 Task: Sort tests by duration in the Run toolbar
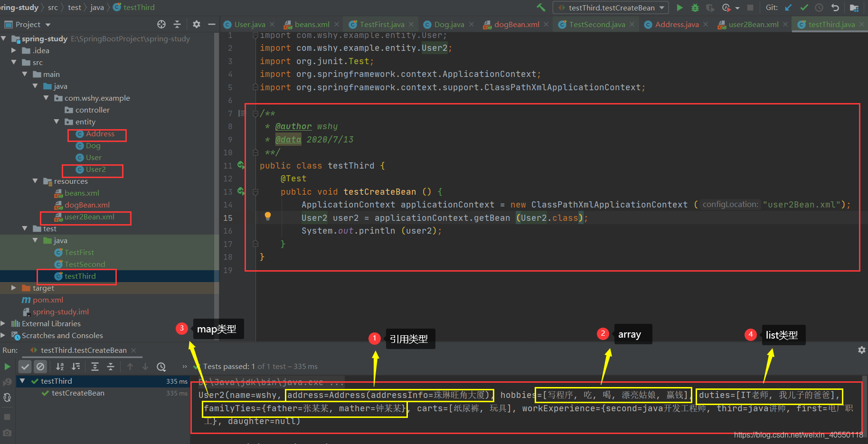(76, 367)
